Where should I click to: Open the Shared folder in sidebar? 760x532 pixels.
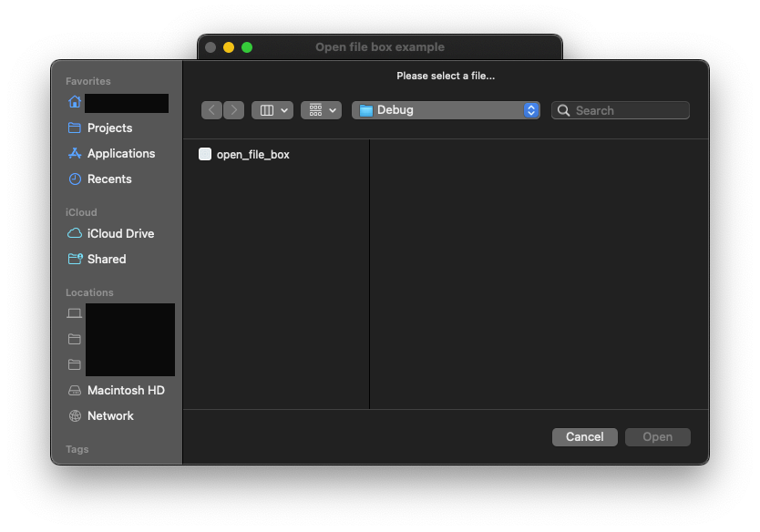(x=106, y=260)
